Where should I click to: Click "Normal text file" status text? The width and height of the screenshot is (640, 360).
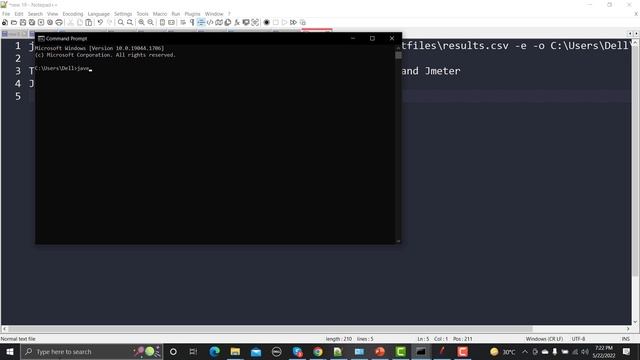(18, 339)
